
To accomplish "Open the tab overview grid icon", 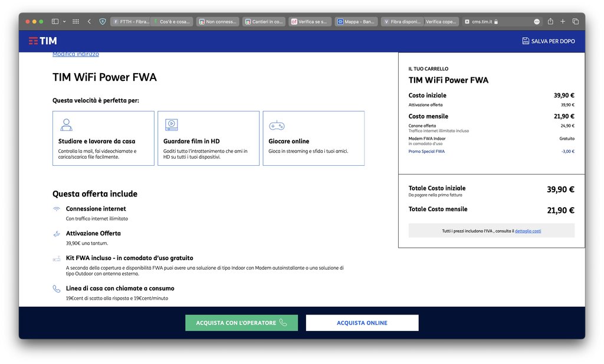I will point(76,22).
